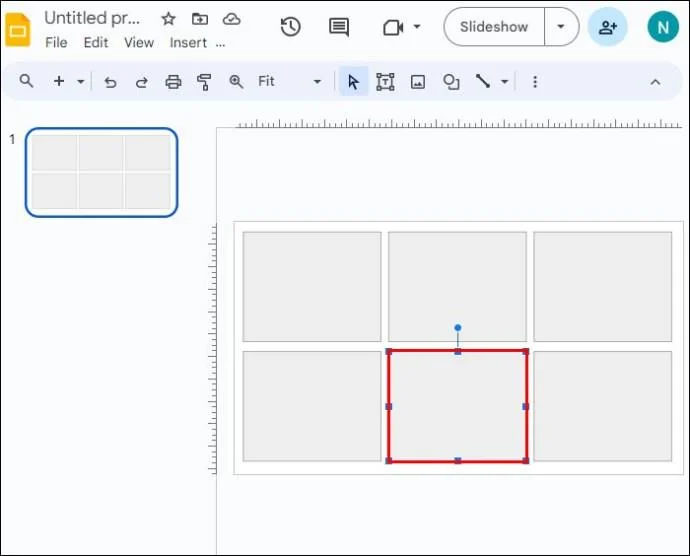Insert an image icon
The image size is (690, 556).
[x=418, y=82]
